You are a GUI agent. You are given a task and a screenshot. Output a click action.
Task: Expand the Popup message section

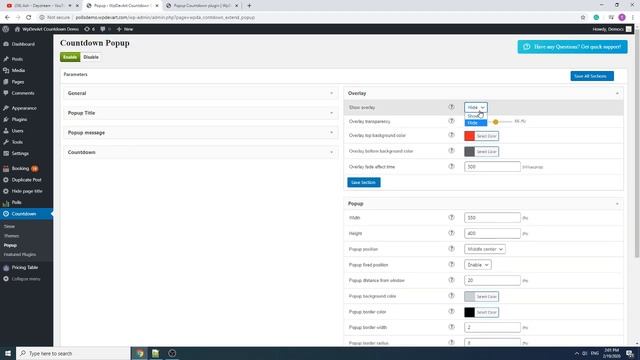coord(200,133)
